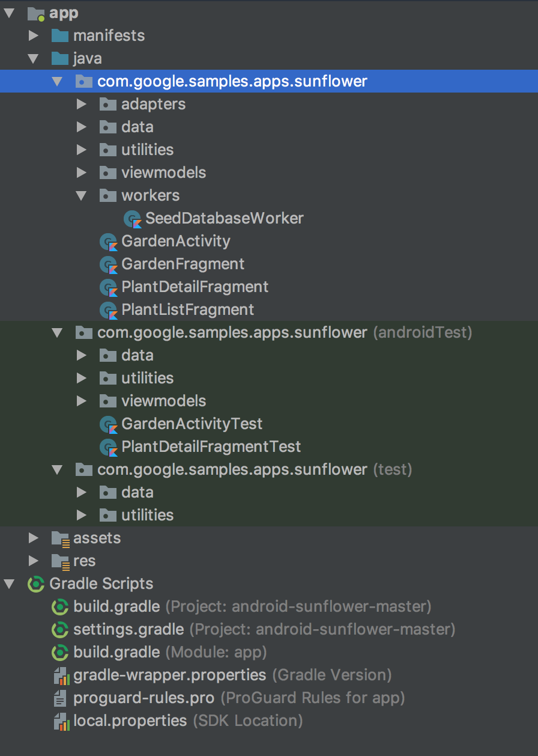Click the PlantDetailFragment Kotlin class icon
This screenshot has height=756, width=538.
point(108,287)
